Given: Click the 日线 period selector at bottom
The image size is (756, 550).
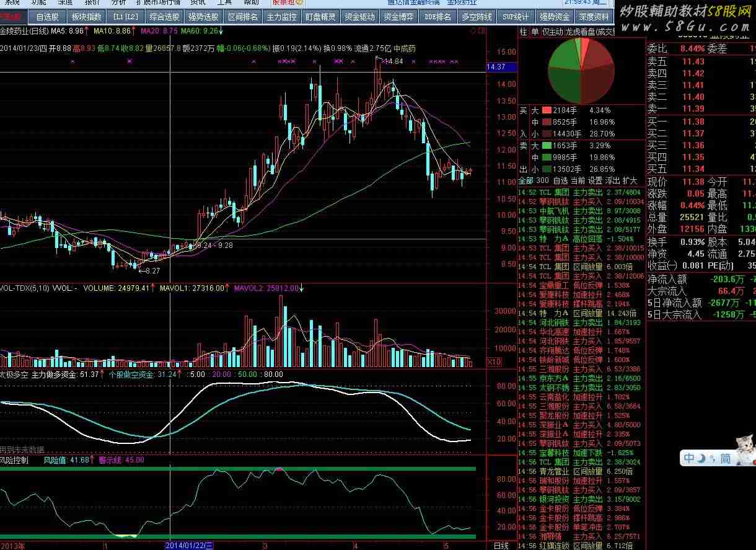Looking at the screenshot, I should 501,546.
